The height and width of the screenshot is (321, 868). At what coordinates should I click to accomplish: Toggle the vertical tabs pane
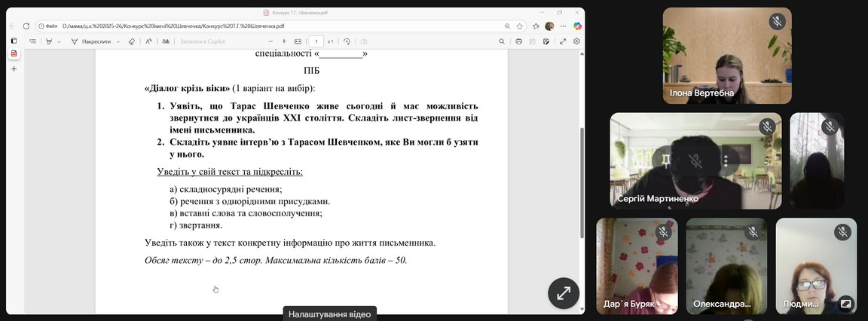pyautogui.click(x=14, y=41)
